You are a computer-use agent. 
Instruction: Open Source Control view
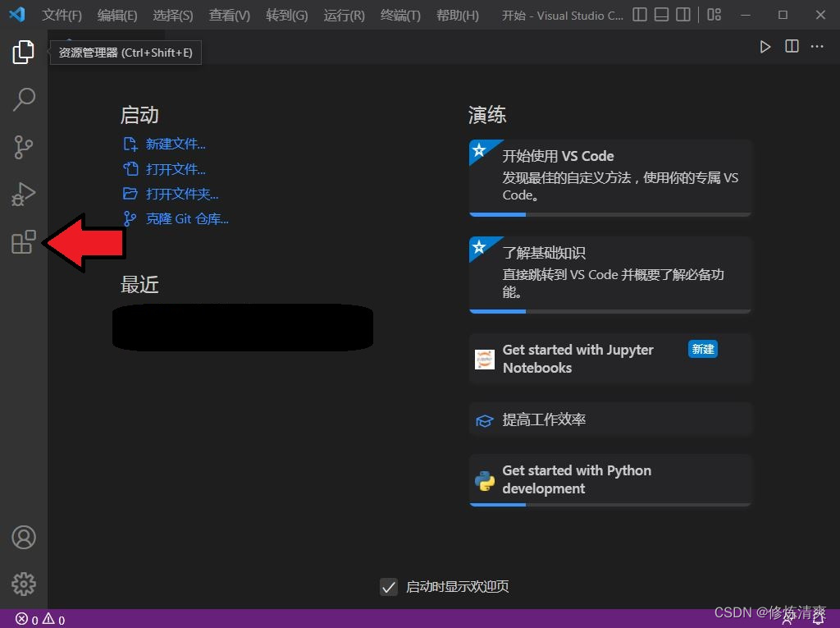click(23, 147)
